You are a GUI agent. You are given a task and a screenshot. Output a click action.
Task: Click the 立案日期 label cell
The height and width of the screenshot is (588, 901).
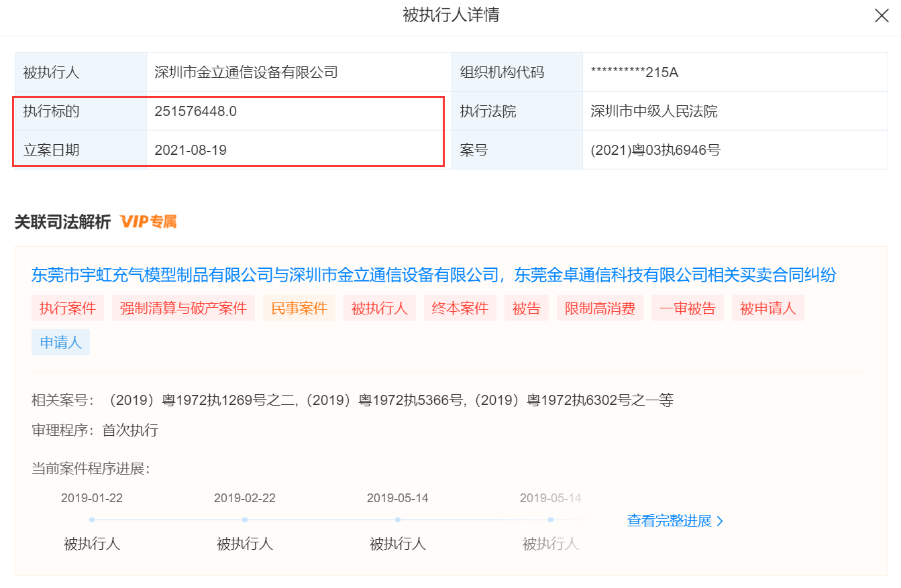click(x=81, y=150)
